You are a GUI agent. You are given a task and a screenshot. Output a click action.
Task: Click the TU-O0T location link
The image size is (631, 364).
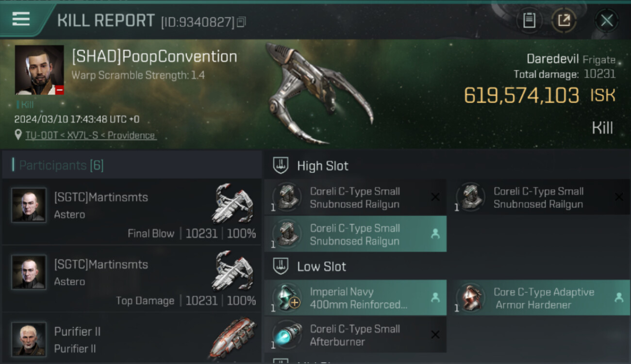(91, 135)
